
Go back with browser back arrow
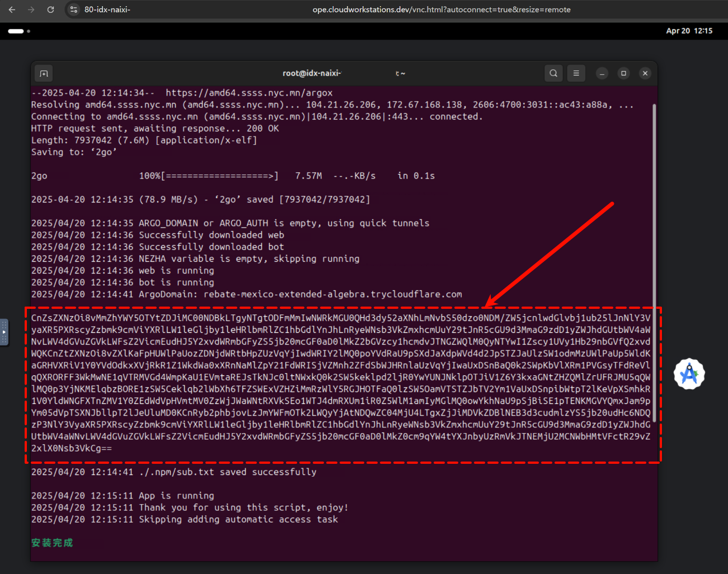click(12, 10)
